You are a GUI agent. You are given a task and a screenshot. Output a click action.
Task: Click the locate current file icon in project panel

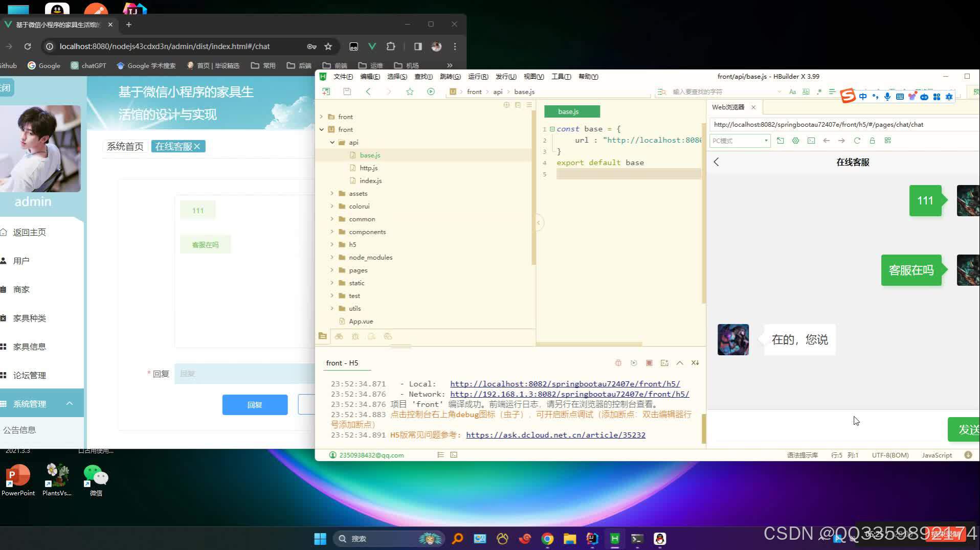(506, 105)
